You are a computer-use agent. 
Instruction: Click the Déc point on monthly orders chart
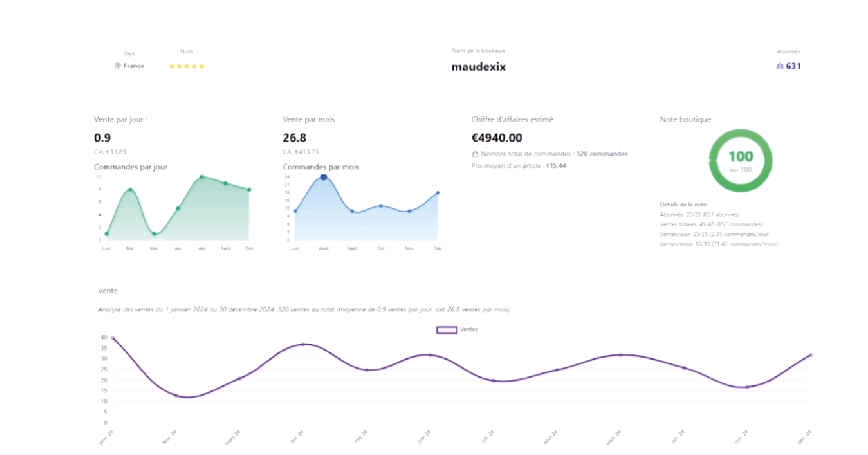click(438, 193)
